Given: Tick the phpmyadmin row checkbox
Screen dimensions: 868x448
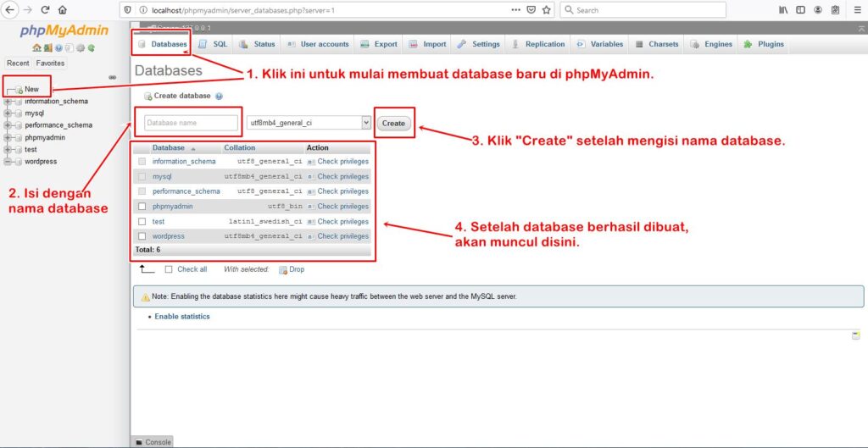Looking at the screenshot, I should click(142, 207).
